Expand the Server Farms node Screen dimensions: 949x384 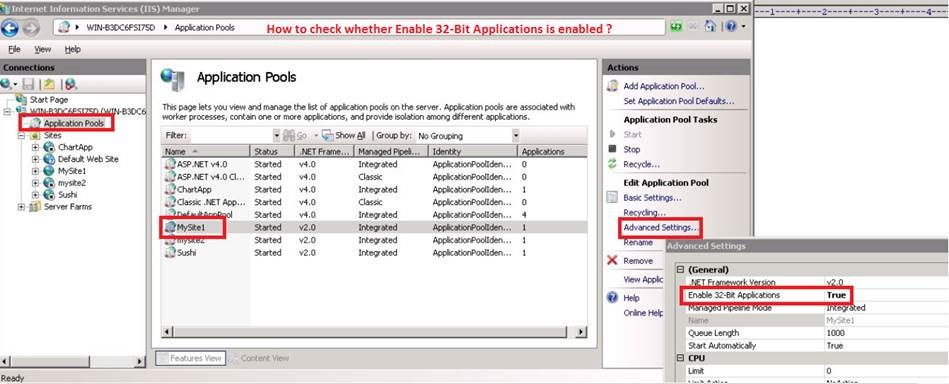pyautogui.click(x=22, y=207)
